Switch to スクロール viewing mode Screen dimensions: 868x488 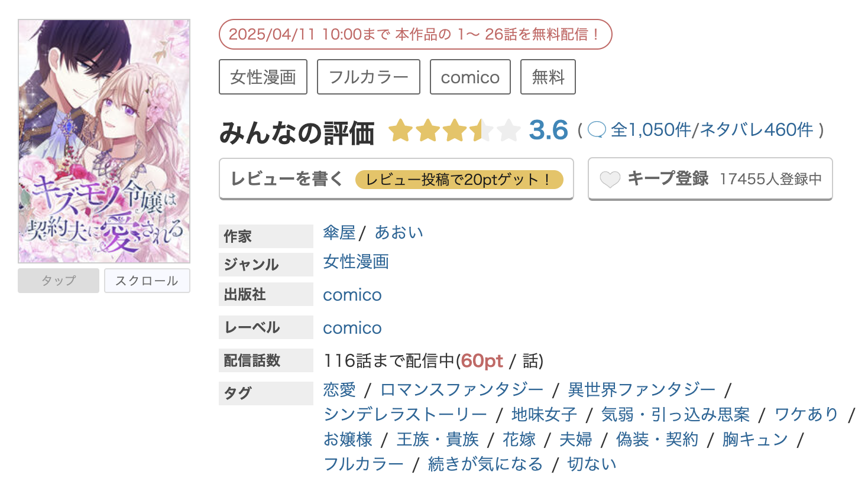[147, 280]
